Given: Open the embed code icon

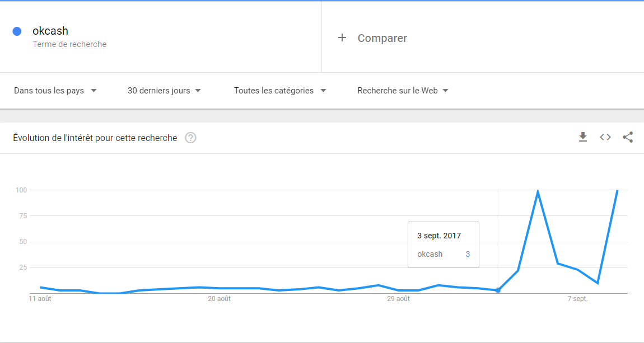Looking at the screenshot, I should point(605,137).
